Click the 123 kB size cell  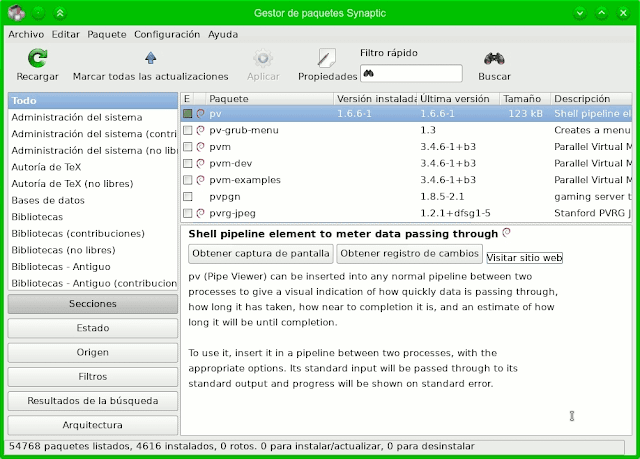click(525, 113)
